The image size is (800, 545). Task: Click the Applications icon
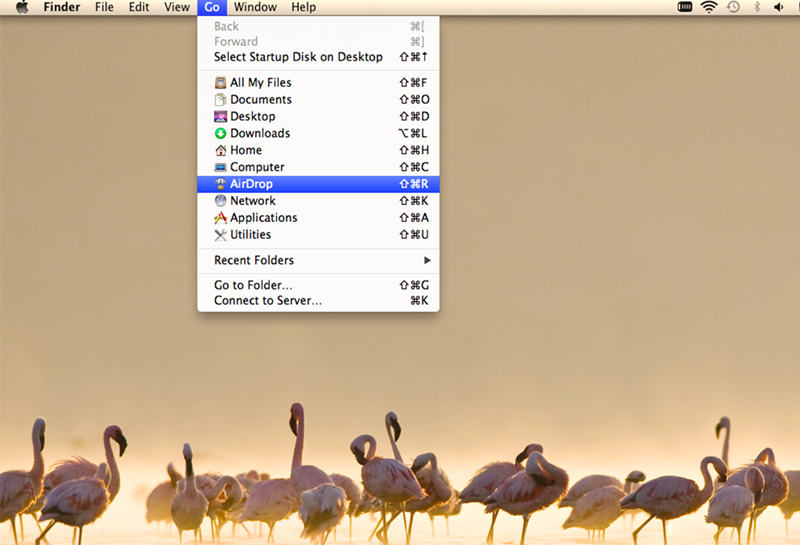tap(220, 218)
